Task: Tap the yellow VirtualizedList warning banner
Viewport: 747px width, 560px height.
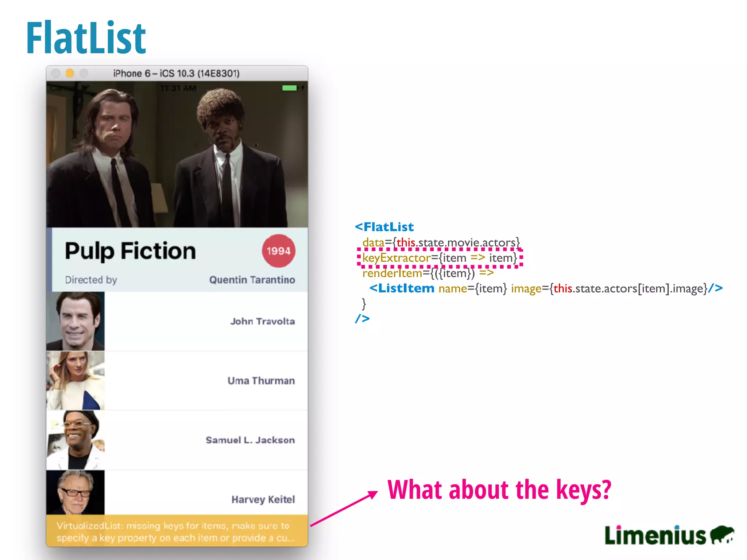Action: pyautogui.click(x=177, y=531)
